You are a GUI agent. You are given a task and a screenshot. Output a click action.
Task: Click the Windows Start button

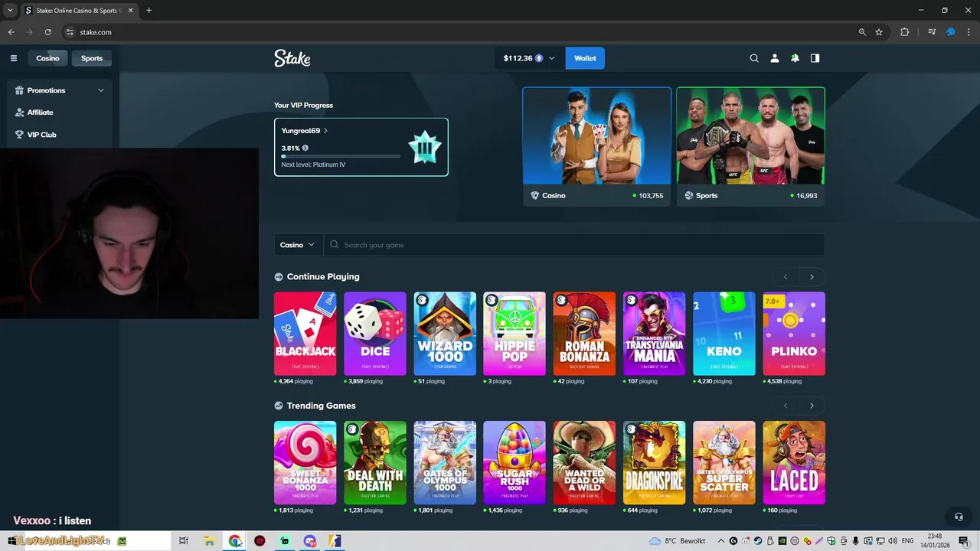(x=11, y=541)
